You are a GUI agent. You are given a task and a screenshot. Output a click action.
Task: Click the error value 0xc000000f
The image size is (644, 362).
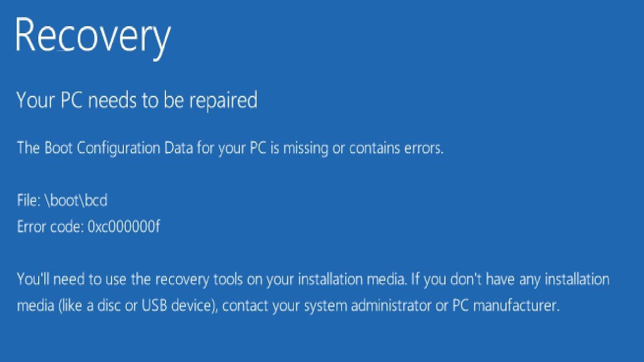[124, 227]
